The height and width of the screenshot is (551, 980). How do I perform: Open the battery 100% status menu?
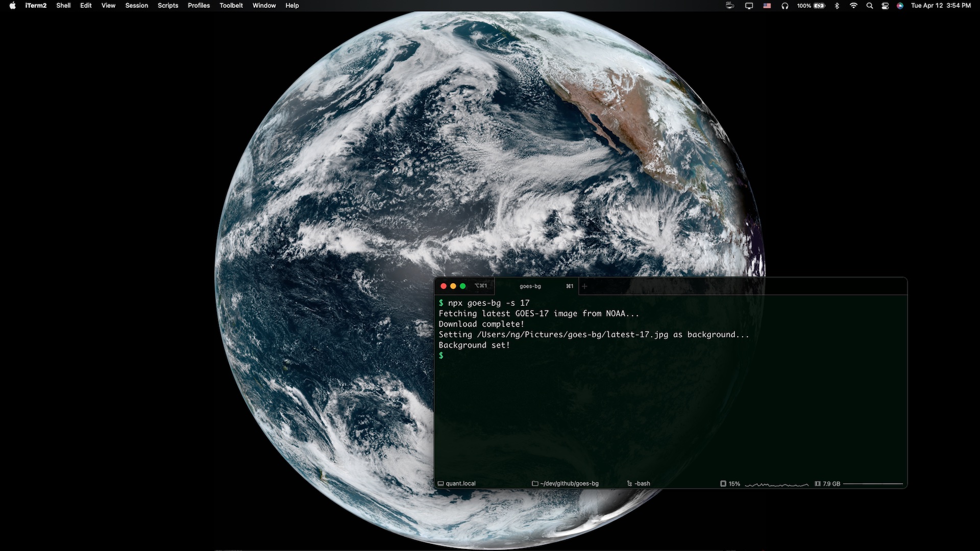(x=811, y=6)
